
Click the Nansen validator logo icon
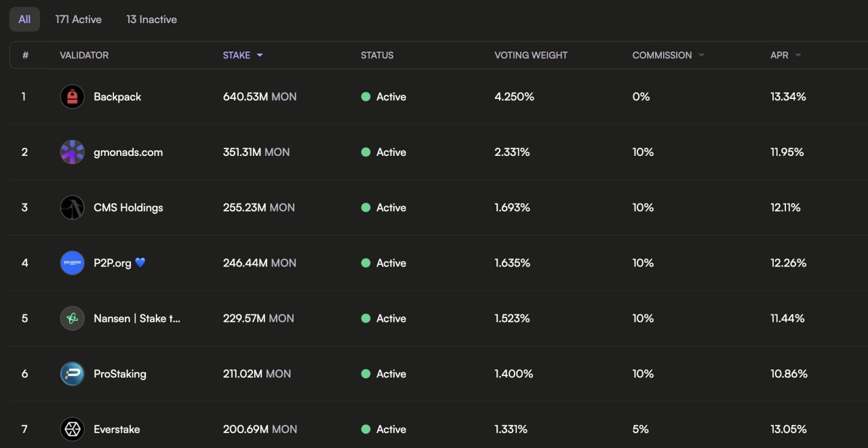(73, 319)
